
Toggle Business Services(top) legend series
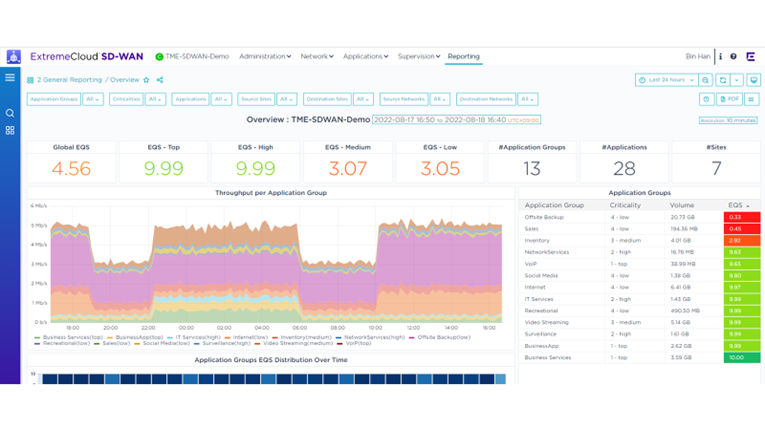coord(70,338)
